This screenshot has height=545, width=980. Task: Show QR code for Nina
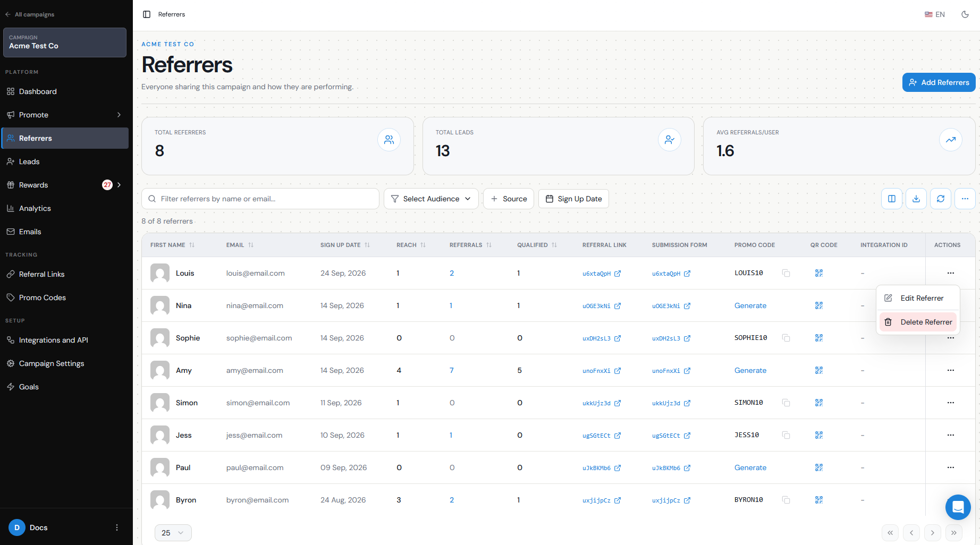tap(819, 305)
